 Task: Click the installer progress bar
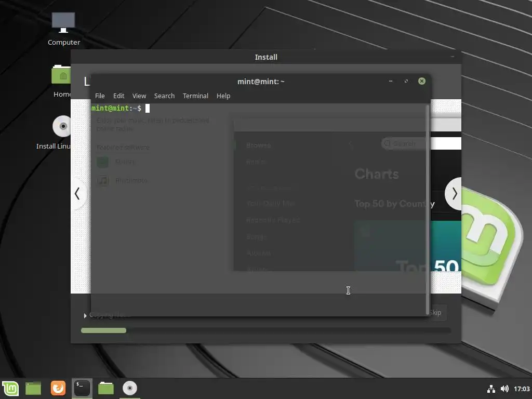(266, 330)
